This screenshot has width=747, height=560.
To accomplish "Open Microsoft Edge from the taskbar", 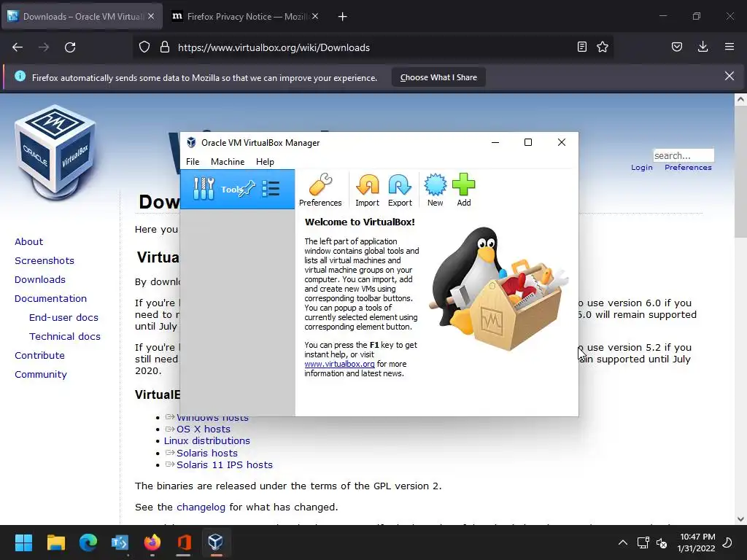I will pyautogui.click(x=88, y=542).
